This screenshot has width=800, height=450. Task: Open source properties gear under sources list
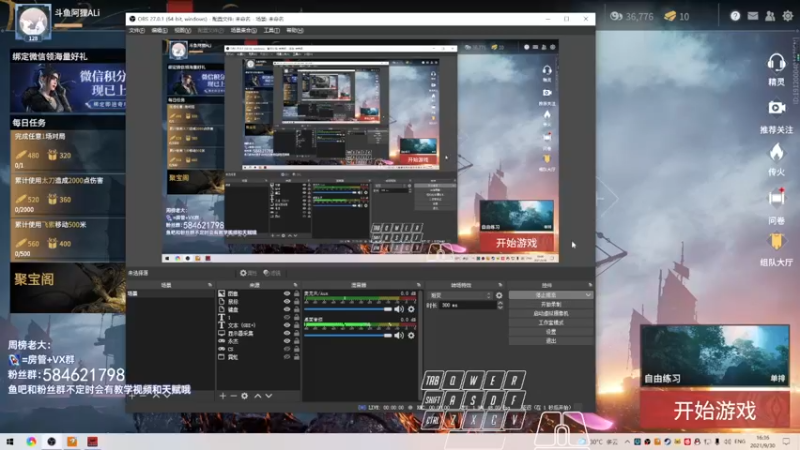(x=244, y=396)
